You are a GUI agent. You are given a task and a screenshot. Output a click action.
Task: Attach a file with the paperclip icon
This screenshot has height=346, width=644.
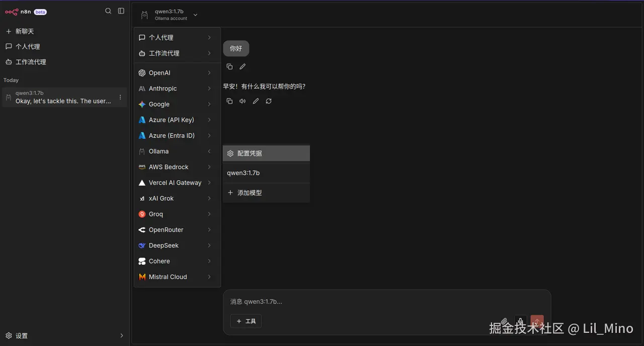pos(505,322)
